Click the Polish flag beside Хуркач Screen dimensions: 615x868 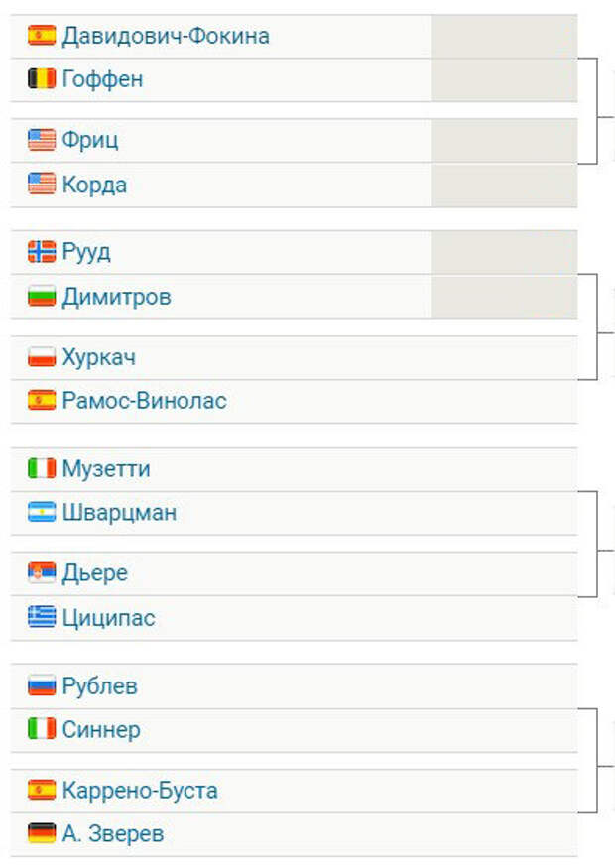[x=42, y=356]
